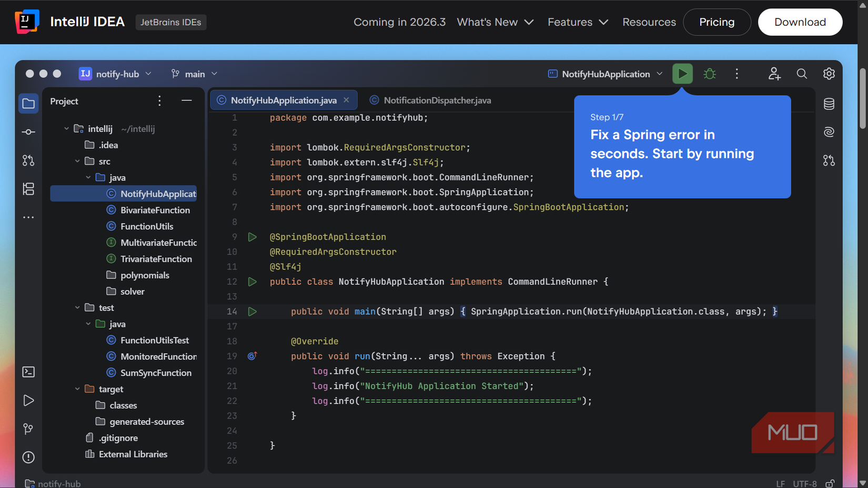Open the Problems tool window icon
Image resolution: width=868 pixels, height=488 pixels.
tap(28, 457)
